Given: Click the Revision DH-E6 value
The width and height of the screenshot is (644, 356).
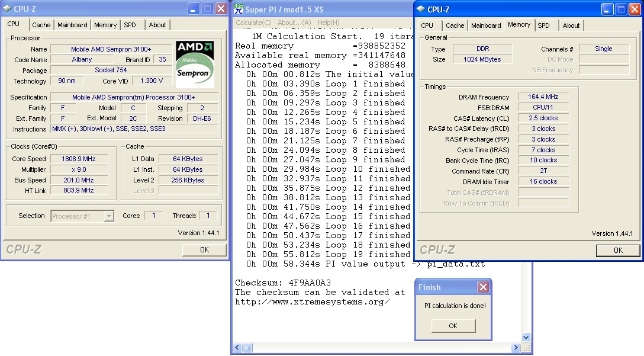Looking at the screenshot, I should [202, 119].
